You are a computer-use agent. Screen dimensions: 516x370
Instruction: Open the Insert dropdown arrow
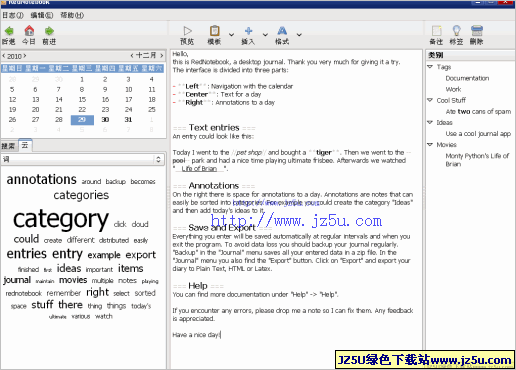(x=265, y=34)
